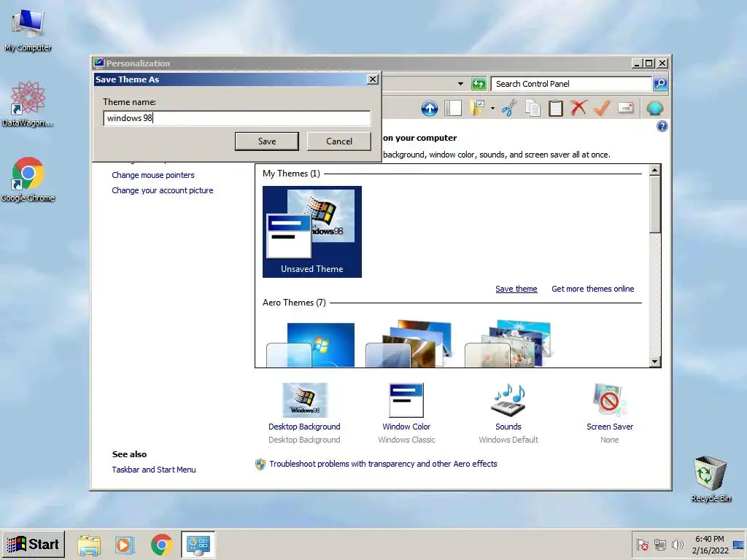Expand the Folder Options dropdown arrow
The height and width of the screenshot is (560, 747).
click(x=492, y=109)
